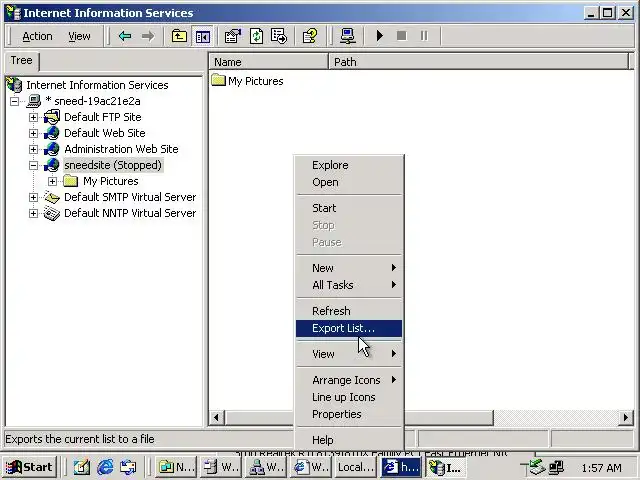The image size is (640, 480).
Task: Click the Forward arrow toolbar icon
Action: (x=148, y=36)
